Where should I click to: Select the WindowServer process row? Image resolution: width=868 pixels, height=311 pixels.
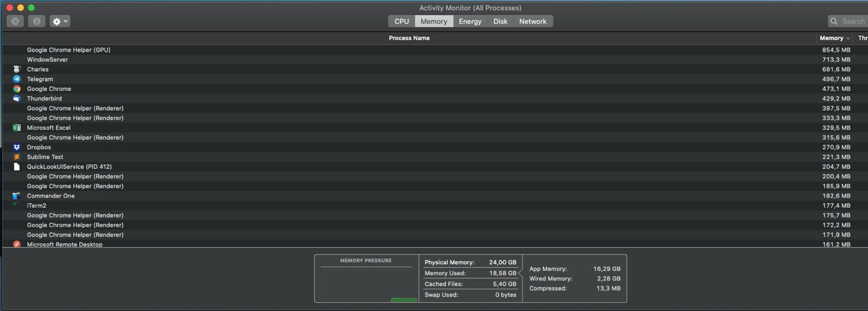[434, 60]
